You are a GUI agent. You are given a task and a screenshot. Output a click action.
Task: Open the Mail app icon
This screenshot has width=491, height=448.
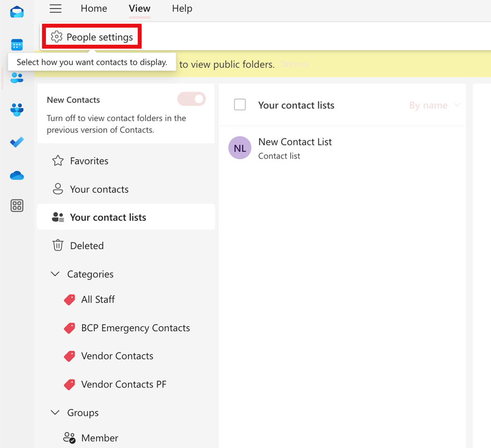[x=17, y=12]
